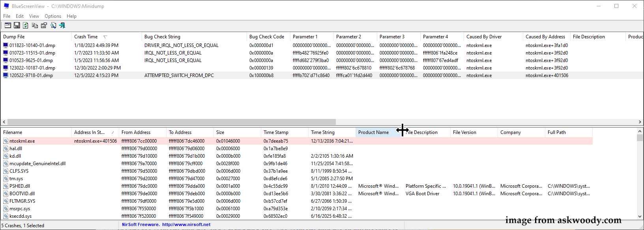
Task: Sort by Caused By Address column header
Action: coord(547,37)
